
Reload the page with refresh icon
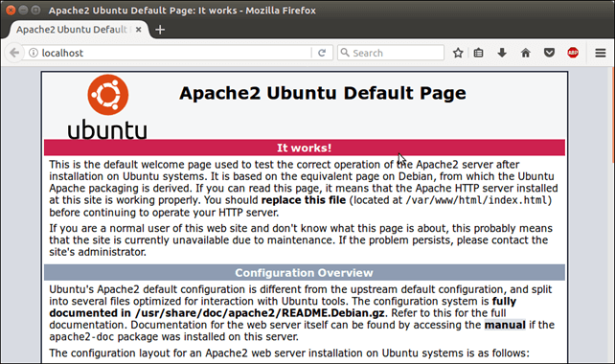click(322, 53)
